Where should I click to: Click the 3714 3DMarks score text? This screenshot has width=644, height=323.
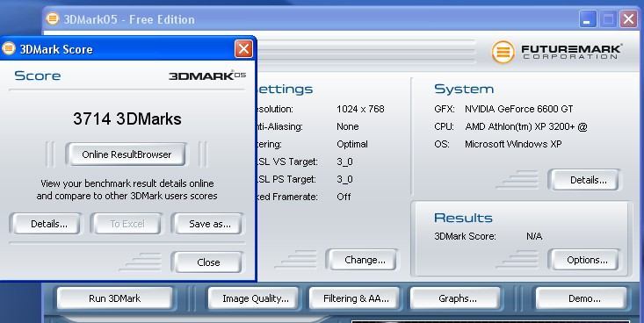[127, 119]
